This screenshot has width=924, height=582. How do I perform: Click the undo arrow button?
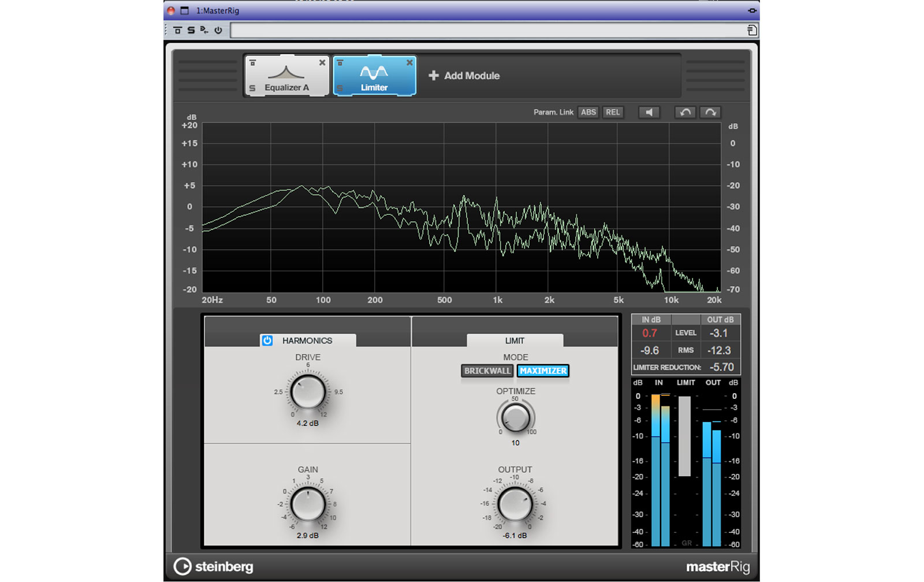click(685, 112)
